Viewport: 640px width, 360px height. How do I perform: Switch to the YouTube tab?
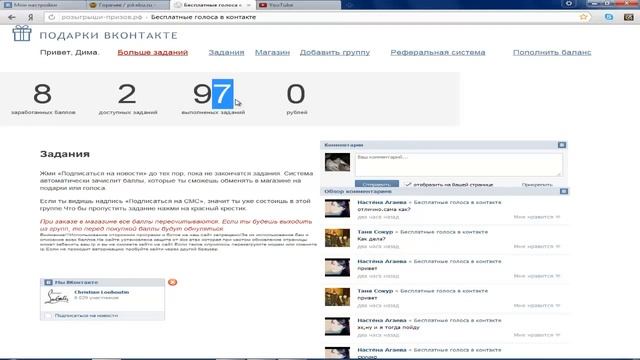coord(298,5)
